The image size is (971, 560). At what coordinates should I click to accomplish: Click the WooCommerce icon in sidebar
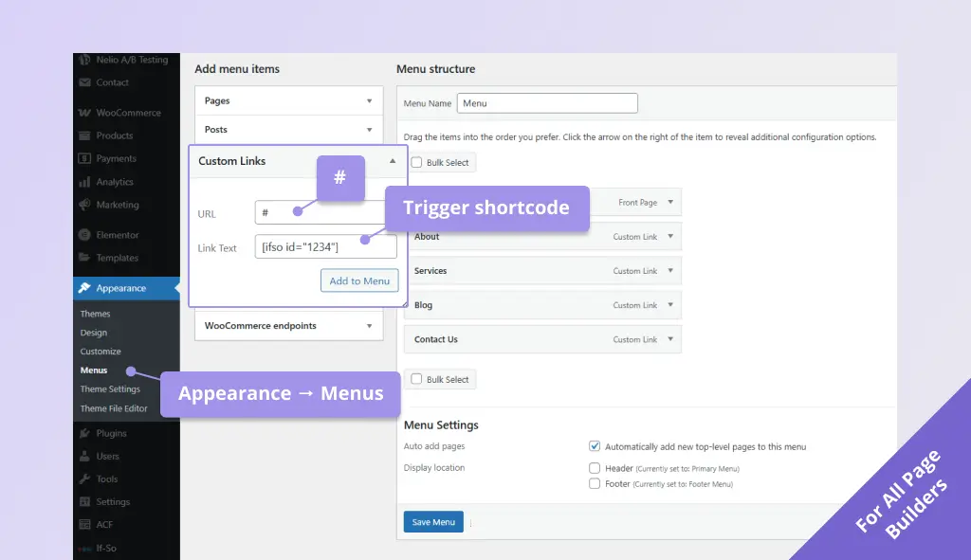pos(85,113)
